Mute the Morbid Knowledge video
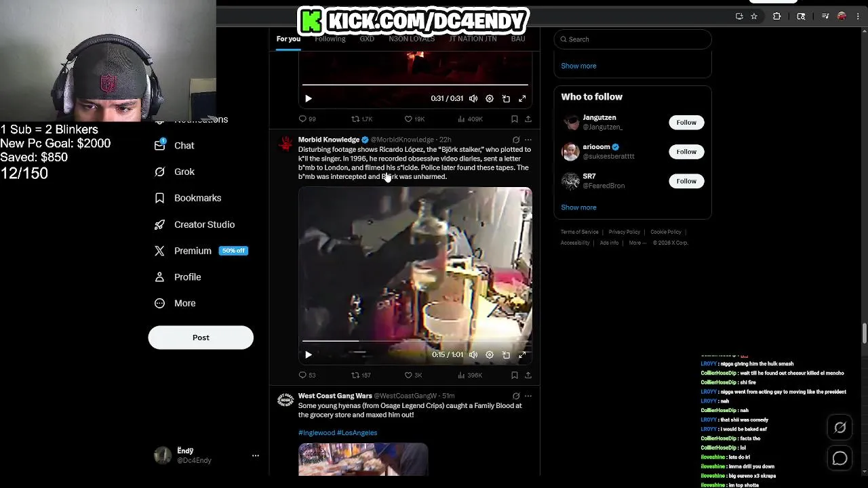 tap(473, 354)
